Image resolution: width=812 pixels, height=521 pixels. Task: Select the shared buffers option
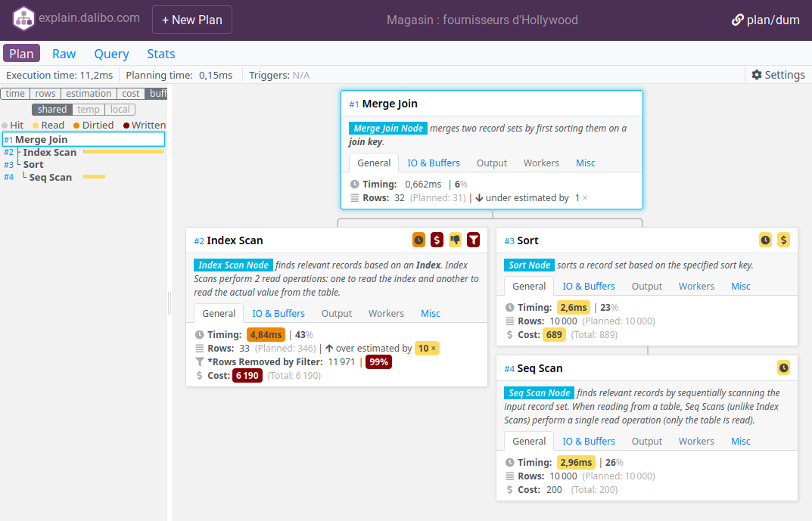51,110
